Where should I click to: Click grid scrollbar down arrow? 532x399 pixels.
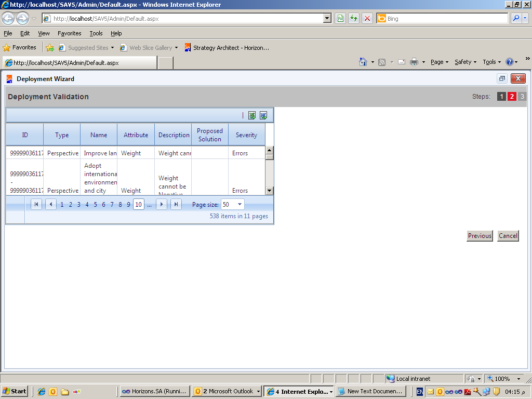[x=270, y=191]
